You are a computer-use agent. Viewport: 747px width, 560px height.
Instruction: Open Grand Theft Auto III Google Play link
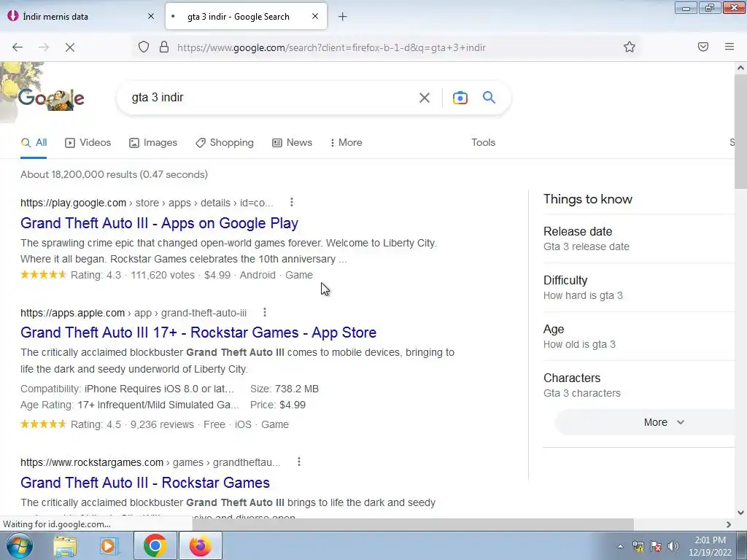159,223
